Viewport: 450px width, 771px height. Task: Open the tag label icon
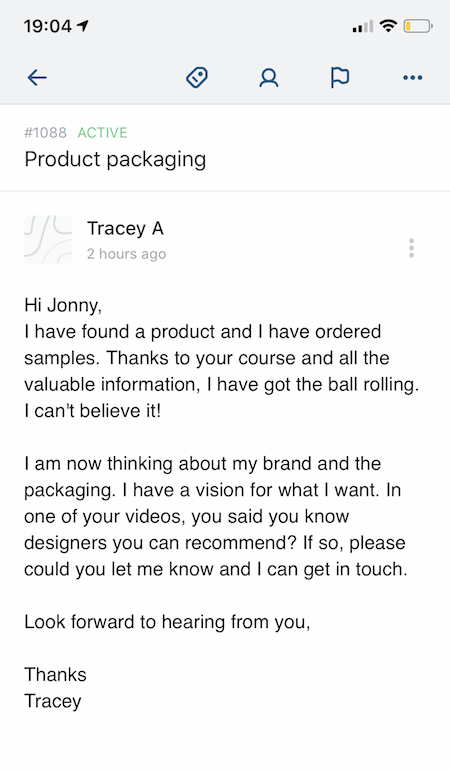coord(197,78)
